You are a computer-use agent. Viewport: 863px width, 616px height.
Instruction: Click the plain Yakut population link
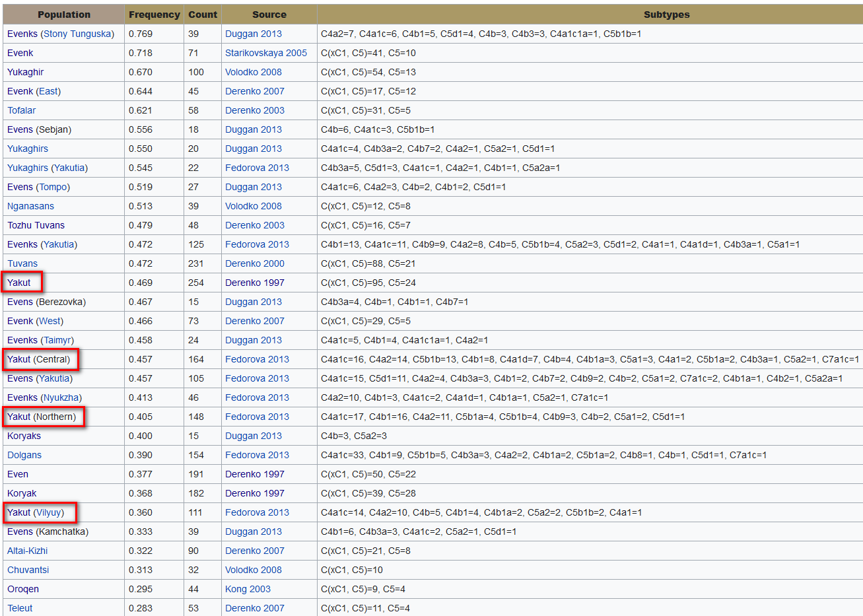click(x=19, y=283)
